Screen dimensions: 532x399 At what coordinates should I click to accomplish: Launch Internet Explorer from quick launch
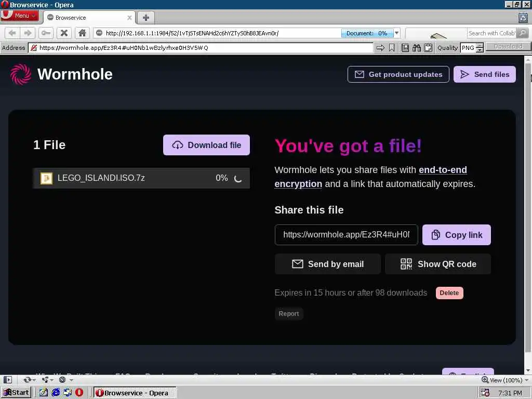(56, 393)
